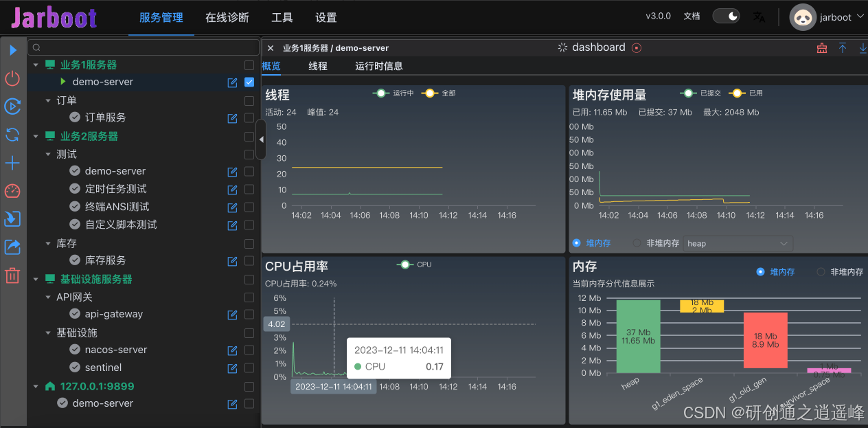Check the 业务1服务器 group checkbox

(x=249, y=65)
